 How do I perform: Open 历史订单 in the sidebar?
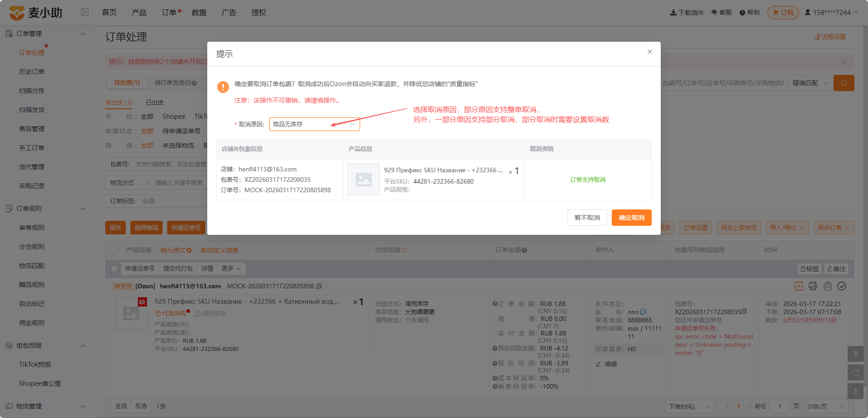point(32,72)
